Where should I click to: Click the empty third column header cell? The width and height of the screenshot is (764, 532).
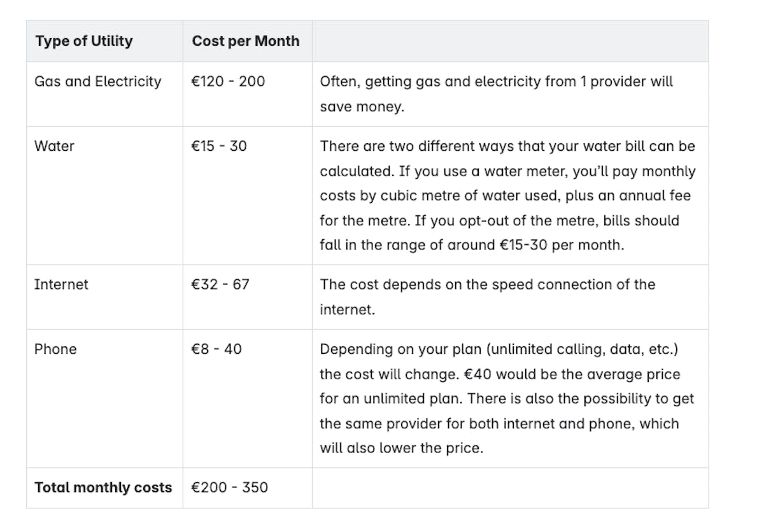click(x=510, y=41)
